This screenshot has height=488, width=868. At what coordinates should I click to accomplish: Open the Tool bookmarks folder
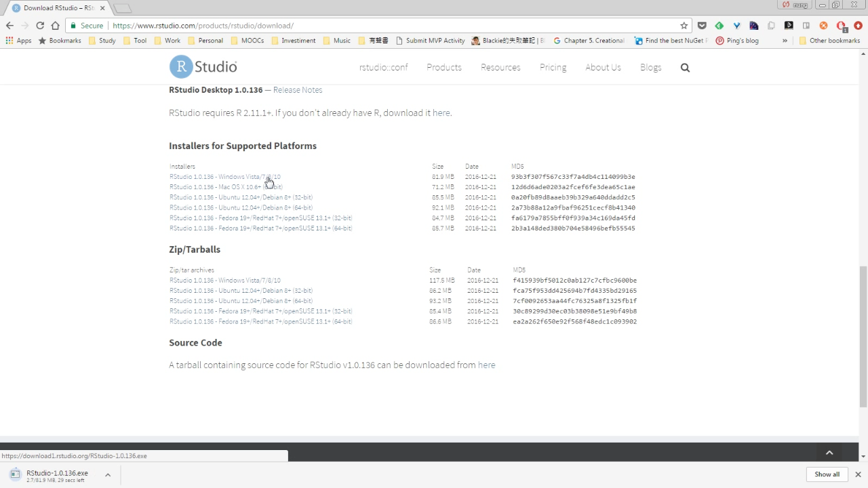[134, 41]
